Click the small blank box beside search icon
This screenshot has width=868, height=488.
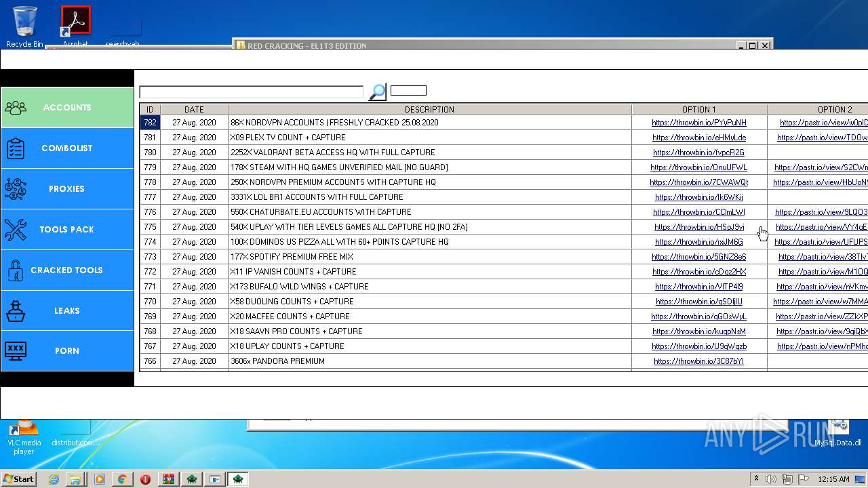click(x=408, y=90)
